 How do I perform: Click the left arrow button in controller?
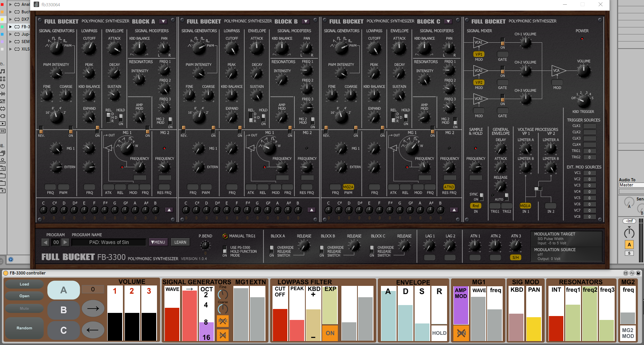[93, 330]
